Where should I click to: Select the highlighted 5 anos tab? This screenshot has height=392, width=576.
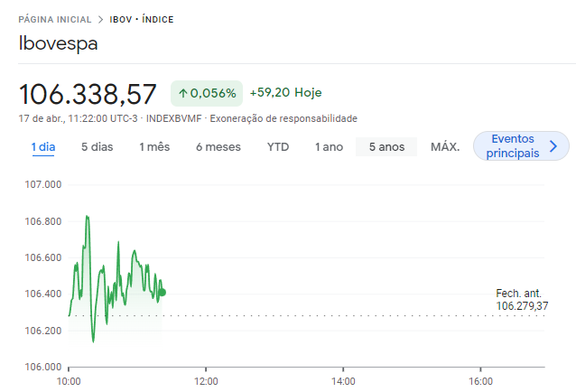coord(386,147)
